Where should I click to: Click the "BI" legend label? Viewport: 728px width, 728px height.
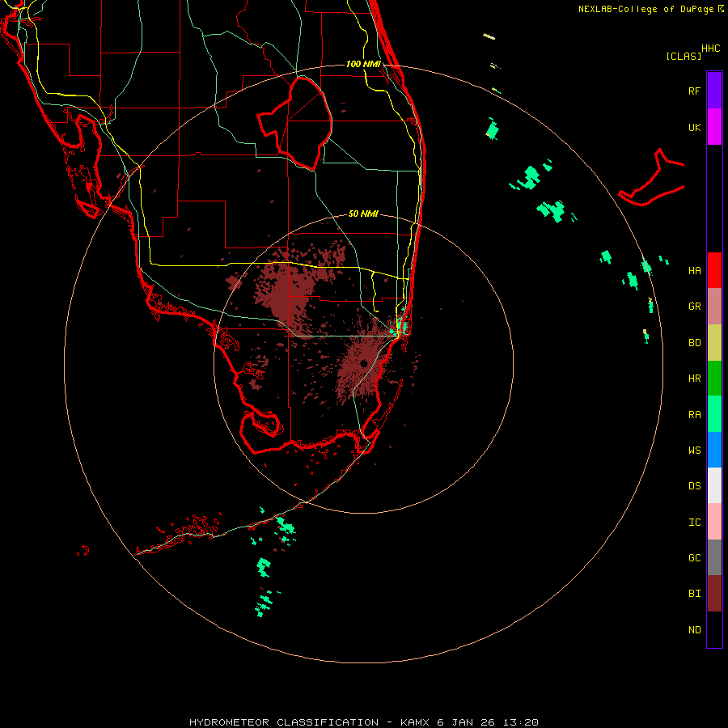click(x=694, y=594)
